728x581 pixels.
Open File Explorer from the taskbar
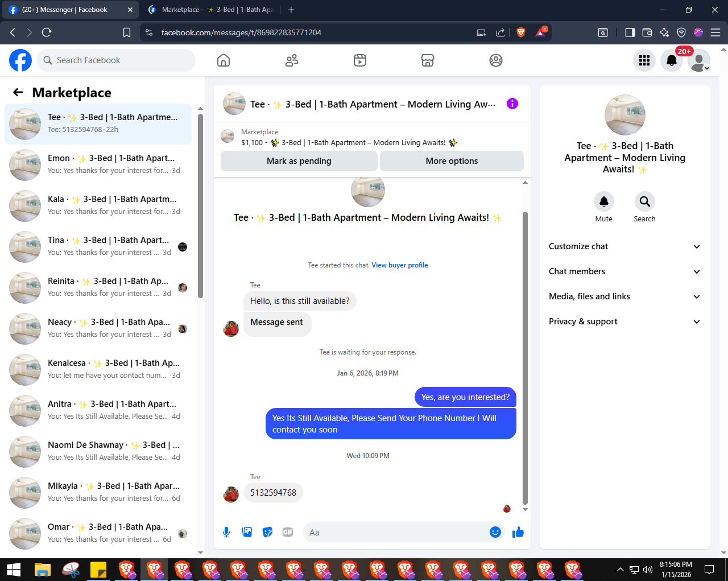pyautogui.click(x=43, y=570)
